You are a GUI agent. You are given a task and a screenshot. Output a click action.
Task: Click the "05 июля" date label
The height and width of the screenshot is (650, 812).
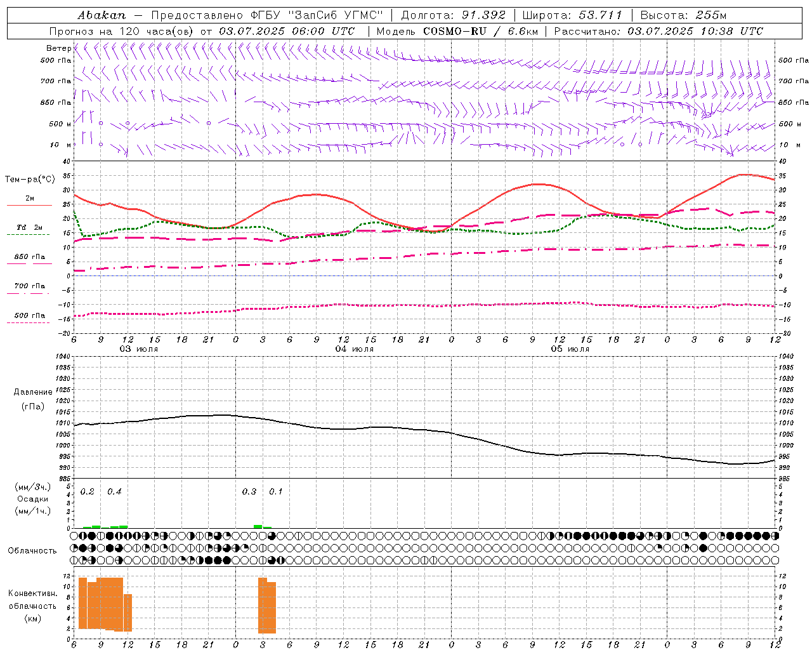pyautogui.click(x=570, y=349)
